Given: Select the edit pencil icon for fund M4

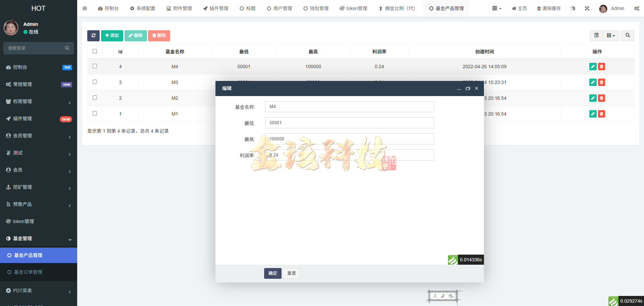Looking at the screenshot, I should (593, 67).
